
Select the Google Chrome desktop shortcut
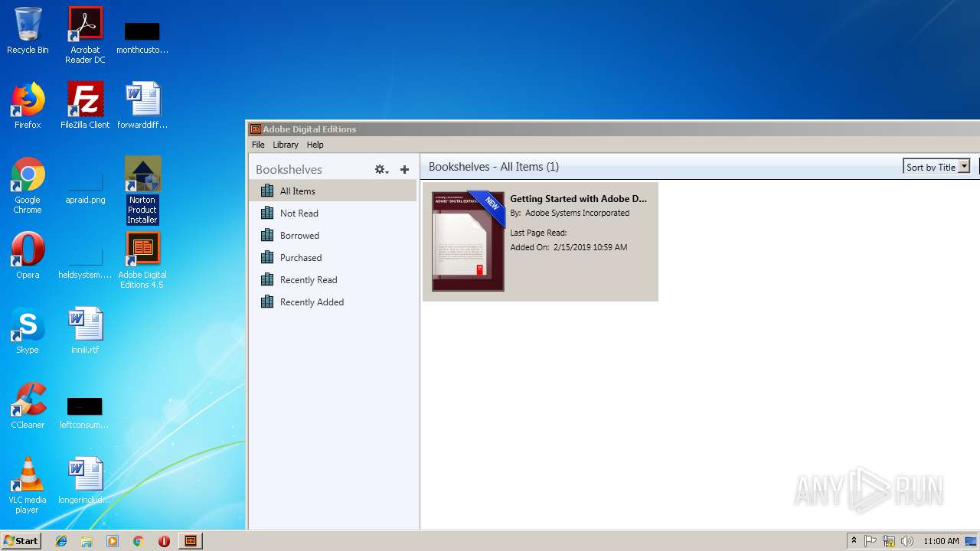click(28, 185)
